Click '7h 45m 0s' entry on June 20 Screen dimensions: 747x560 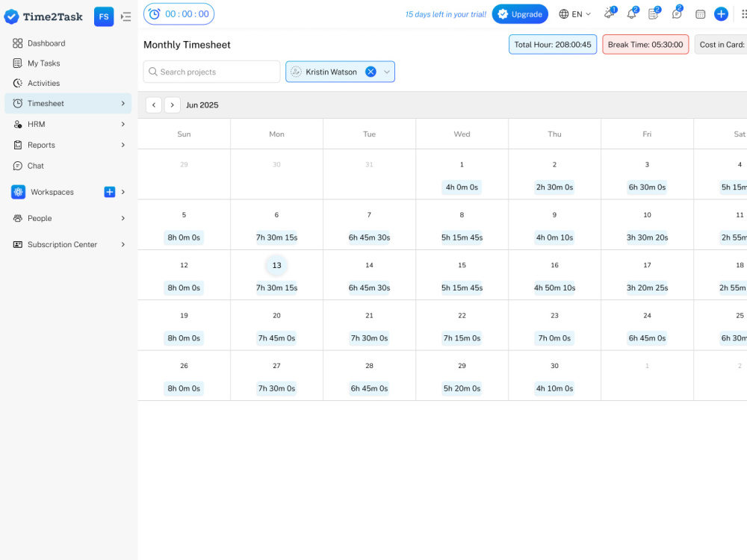(277, 338)
